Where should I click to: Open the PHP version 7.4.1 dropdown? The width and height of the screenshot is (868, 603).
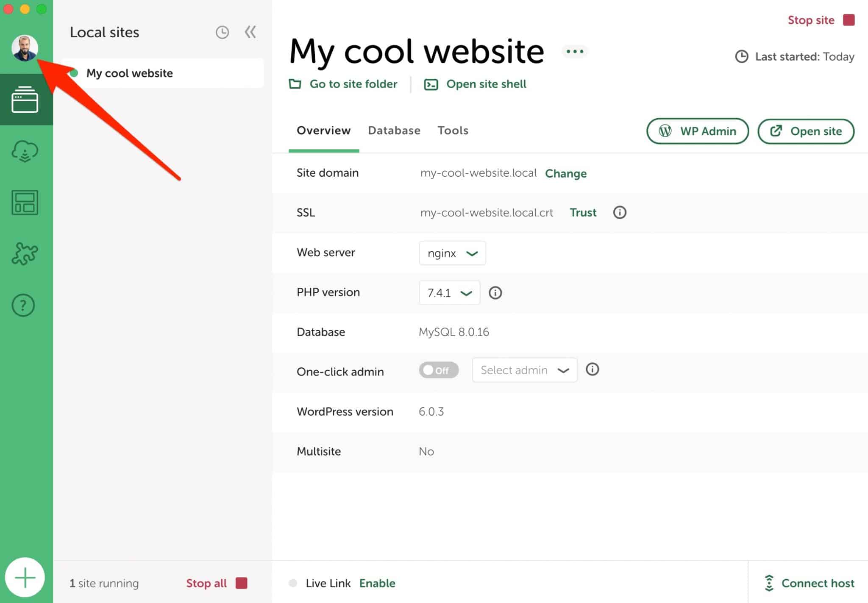click(449, 292)
